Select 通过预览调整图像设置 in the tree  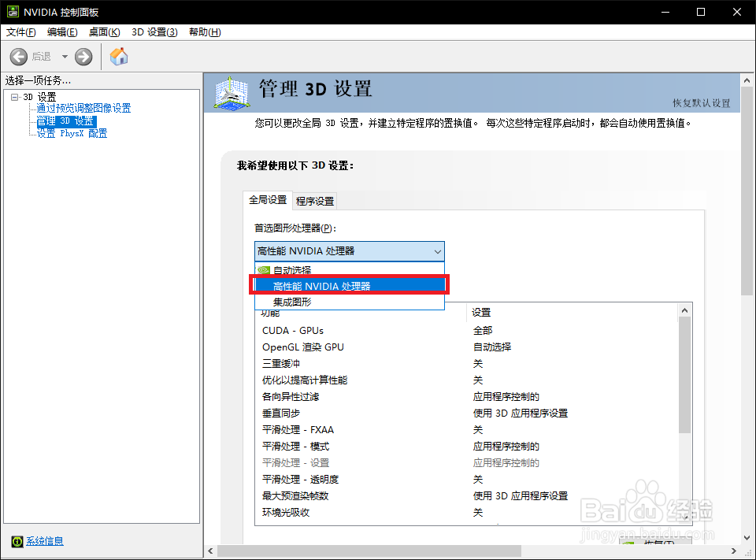tap(84, 108)
